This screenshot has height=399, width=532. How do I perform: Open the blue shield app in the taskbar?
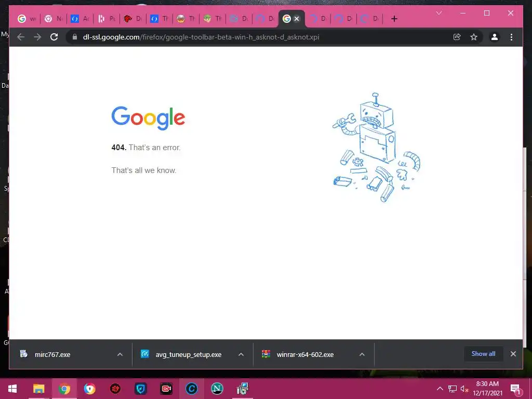click(140, 389)
